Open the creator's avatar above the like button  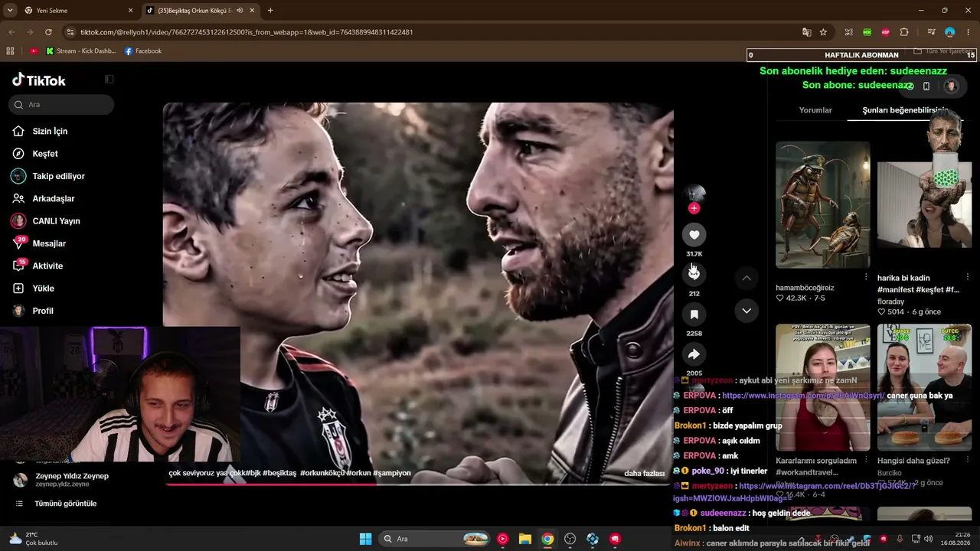(x=694, y=194)
